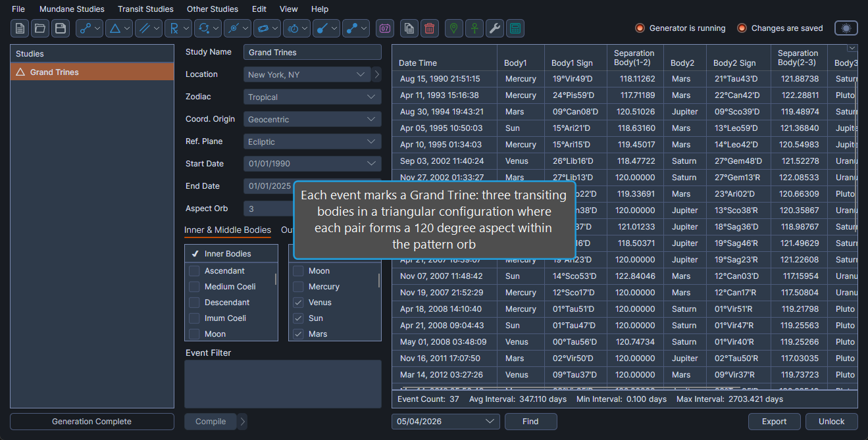
Task: Open the green calculator icon
Action: tap(515, 28)
